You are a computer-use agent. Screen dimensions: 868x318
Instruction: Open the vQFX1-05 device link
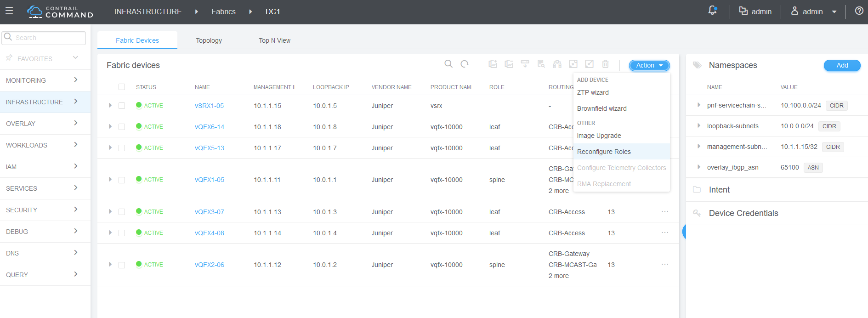coord(210,180)
